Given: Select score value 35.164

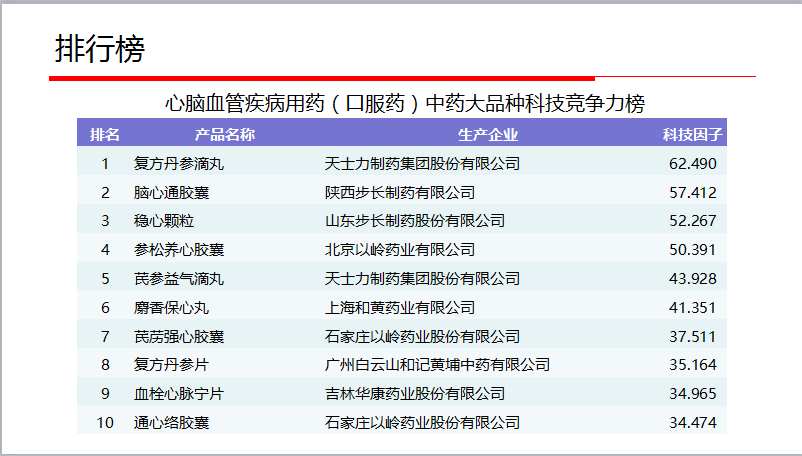Looking at the screenshot, I should click(x=693, y=364).
